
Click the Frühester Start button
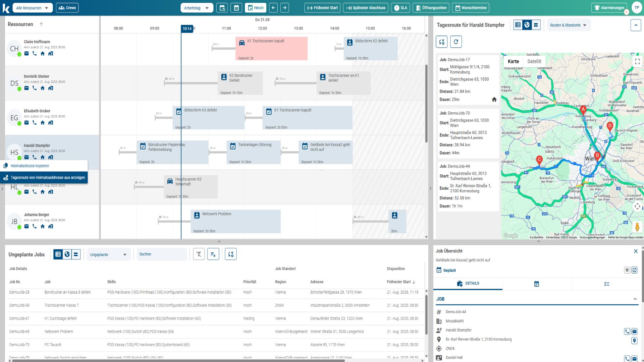(x=322, y=8)
